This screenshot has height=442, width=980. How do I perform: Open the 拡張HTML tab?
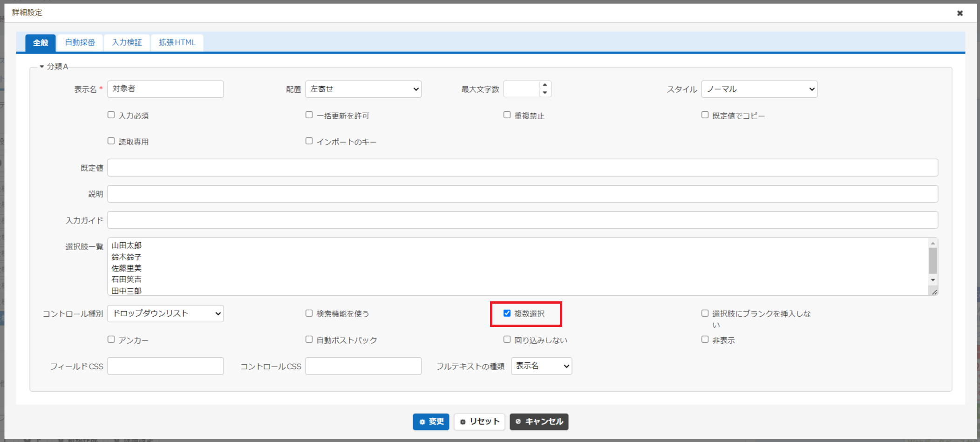pos(177,42)
